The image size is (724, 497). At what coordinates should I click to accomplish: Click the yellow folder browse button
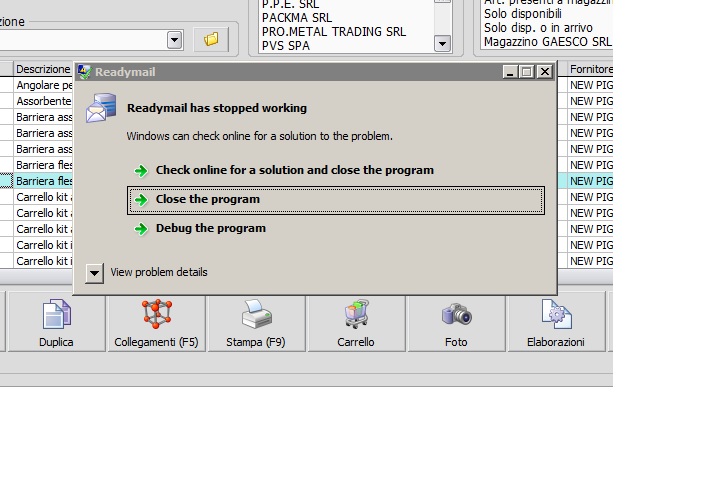pos(211,39)
